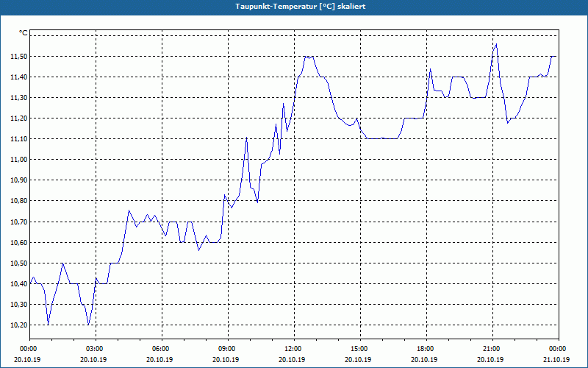Click the 10,70 axis label
The width and height of the screenshot is (588, 368).
(19, 222)
